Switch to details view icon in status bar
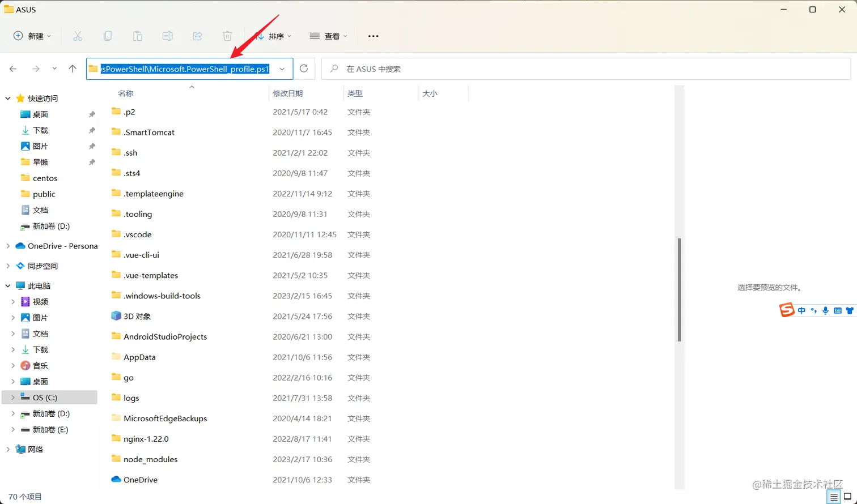The width and height of the screenshot is (857, 504). 834,497
